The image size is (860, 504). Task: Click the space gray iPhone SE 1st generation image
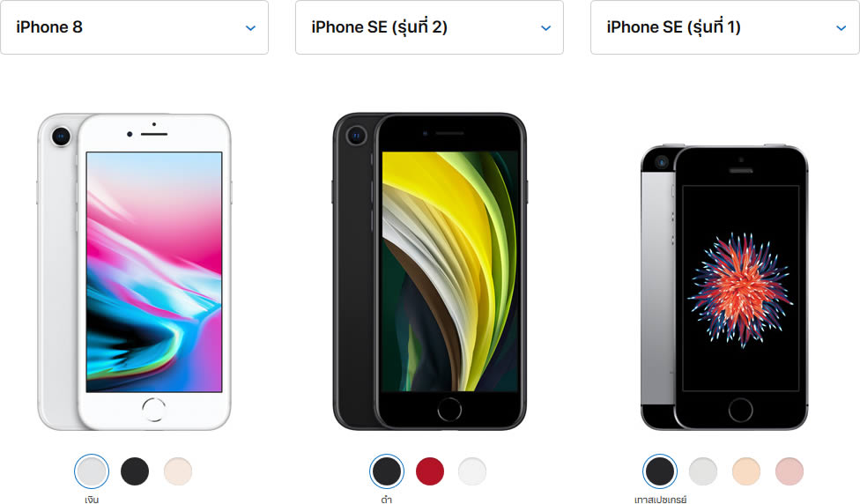point(724,287)
